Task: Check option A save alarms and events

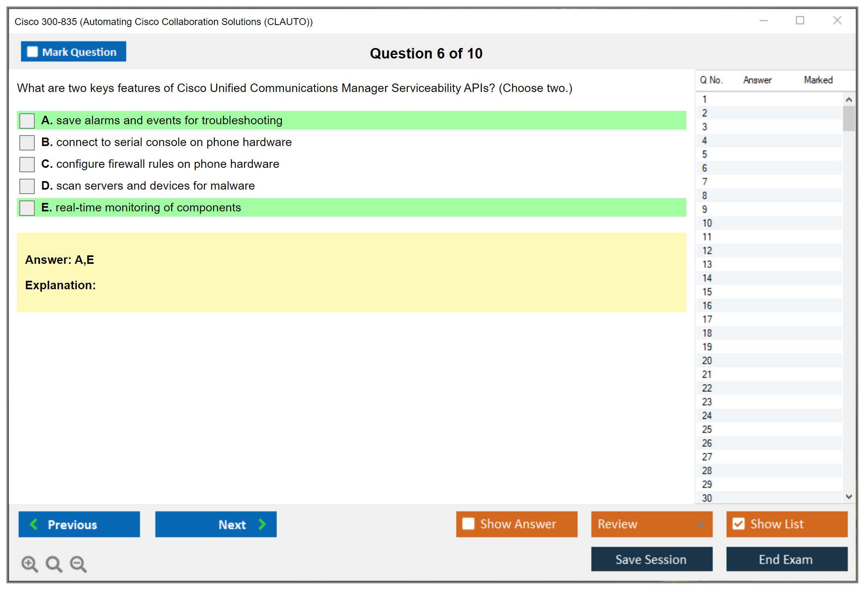Action: 27,121
